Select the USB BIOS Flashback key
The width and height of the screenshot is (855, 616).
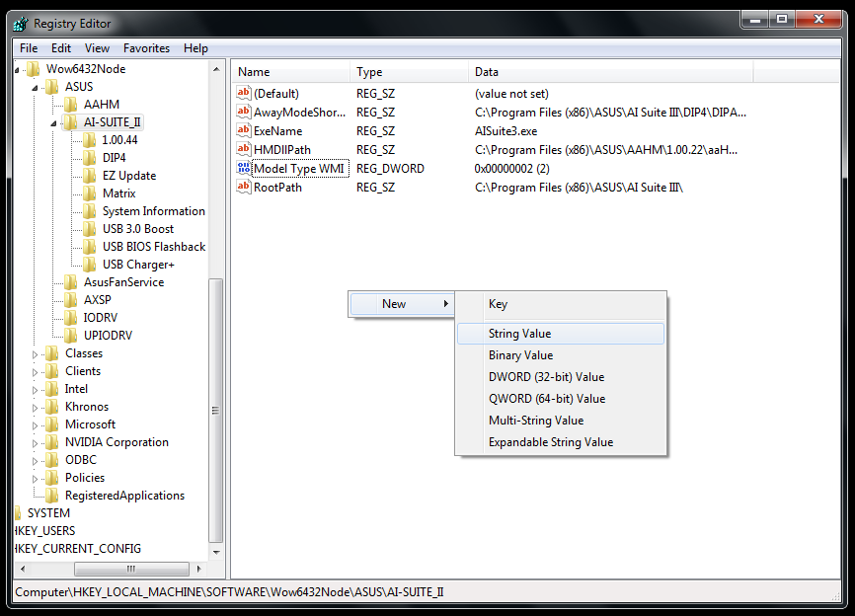pyautogui.click(x=153, y=247)
